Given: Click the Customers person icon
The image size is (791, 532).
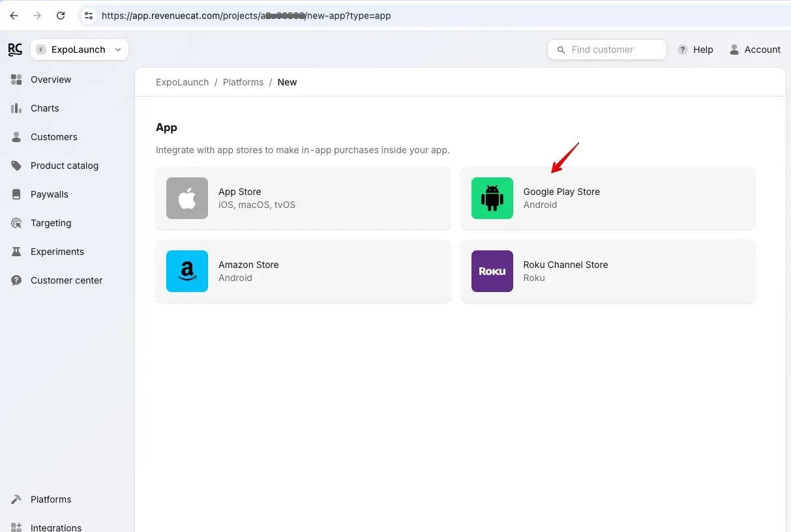Looking at the screenshot, I should (17, 137).
